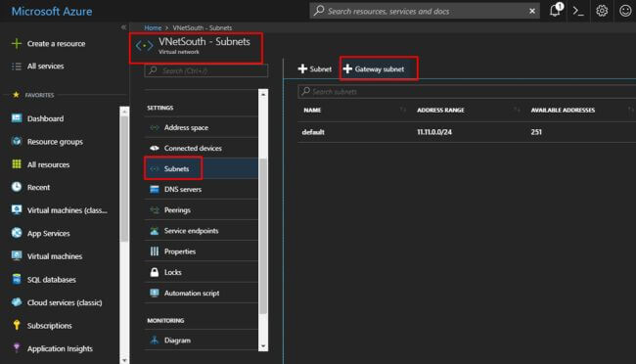Image resolution: width=636 pixels, height=364 pixels.
Task: Click the Dashboard icon in favorites
Action: pos(17,118)
